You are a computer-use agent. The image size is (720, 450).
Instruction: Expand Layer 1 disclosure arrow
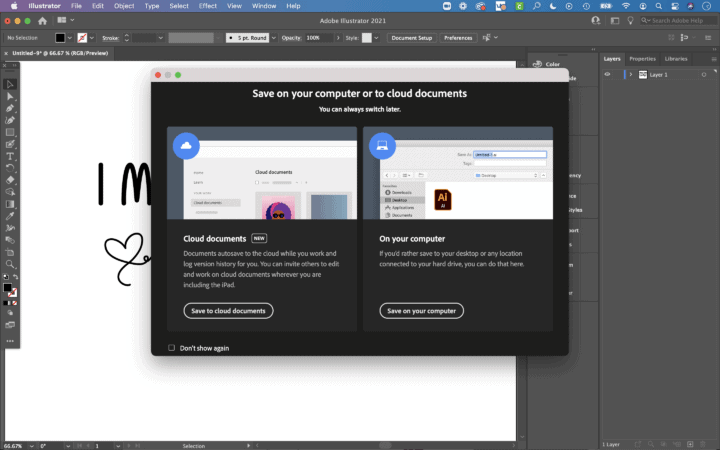[631, 74]
